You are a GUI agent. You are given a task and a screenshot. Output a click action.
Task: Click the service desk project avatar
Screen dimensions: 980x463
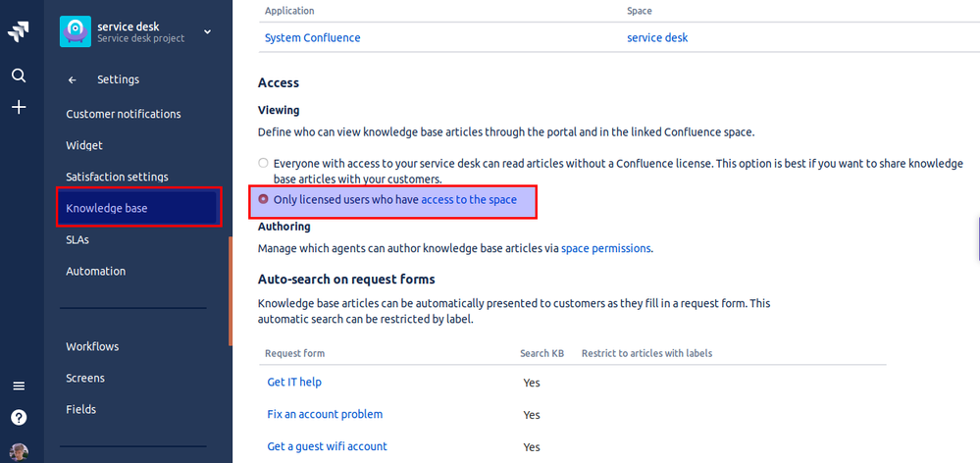[75, 31]
